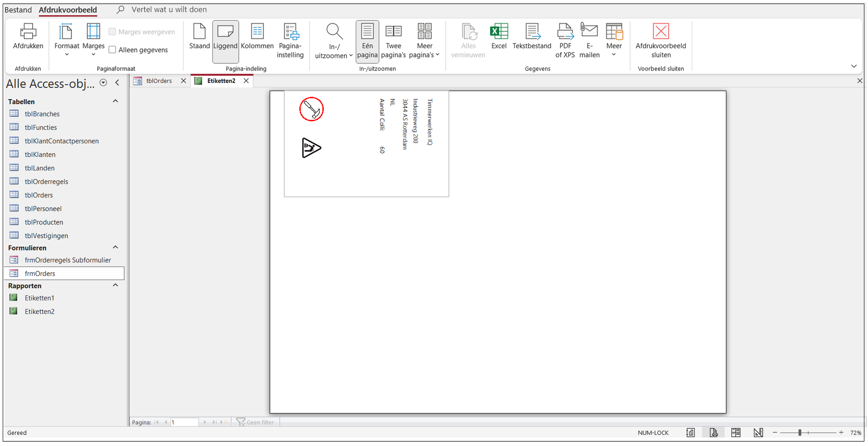The image size is (868, 446).
Task: Select Liggend landscape orientation
Action: coord(225,41)
